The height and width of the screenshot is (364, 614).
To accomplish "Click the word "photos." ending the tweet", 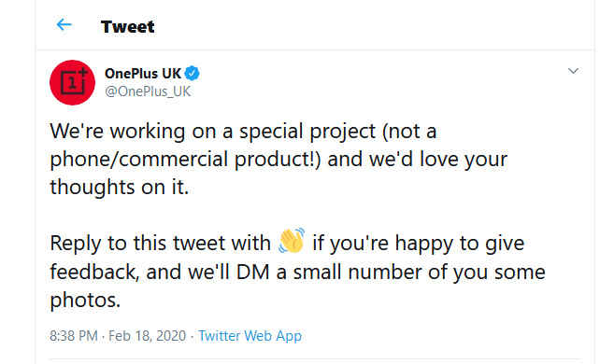I will (x=85, y=301).
